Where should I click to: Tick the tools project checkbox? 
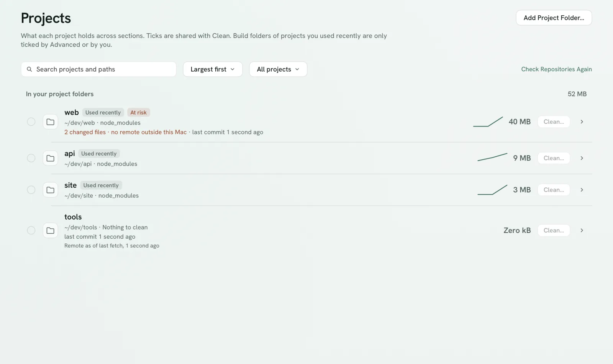(x=31, y=230)
